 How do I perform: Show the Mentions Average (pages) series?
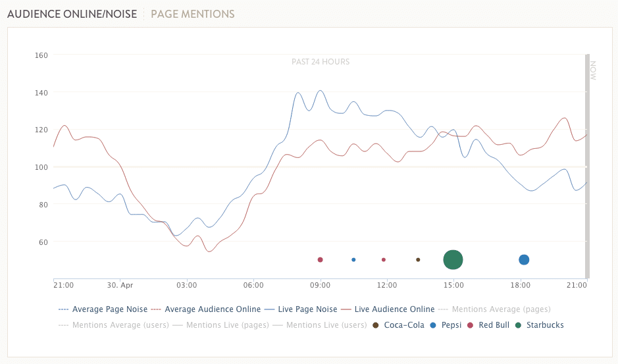501,309
